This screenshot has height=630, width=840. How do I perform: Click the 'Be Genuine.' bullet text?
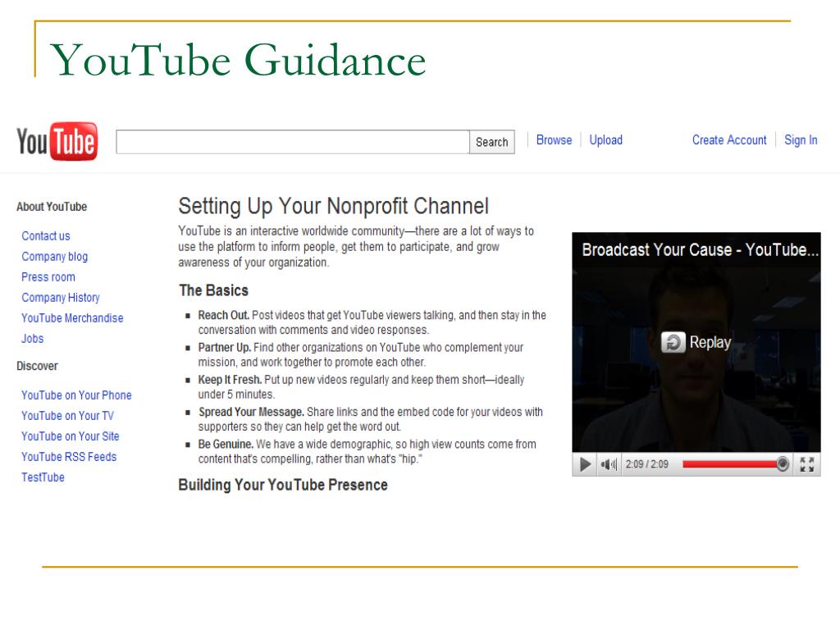pos(226,444)
